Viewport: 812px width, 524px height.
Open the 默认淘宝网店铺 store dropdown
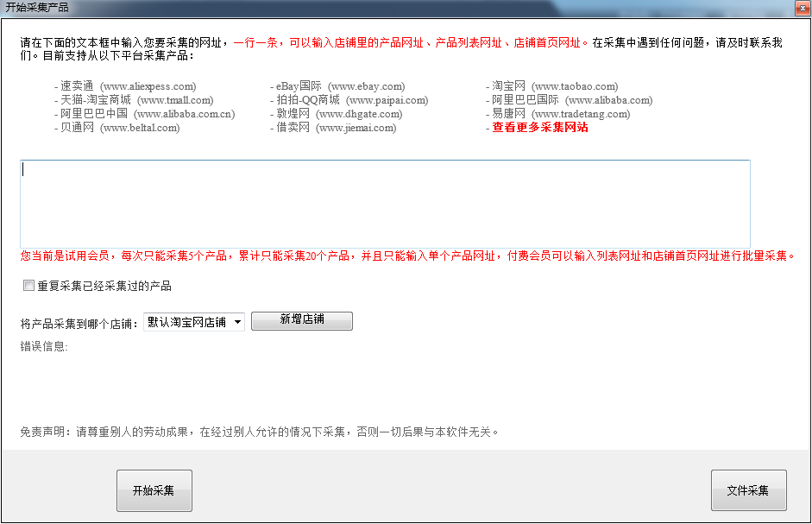194,322
